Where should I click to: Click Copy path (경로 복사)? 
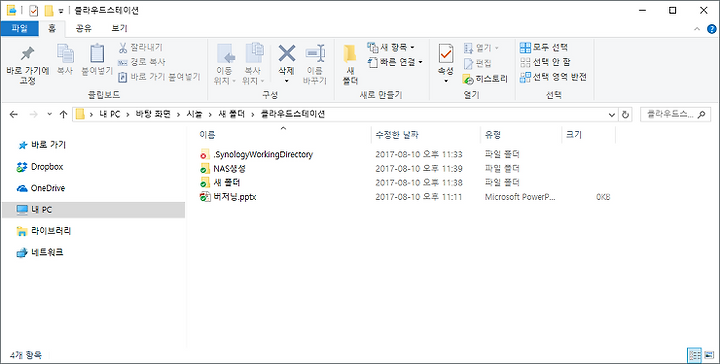(142, 62)
